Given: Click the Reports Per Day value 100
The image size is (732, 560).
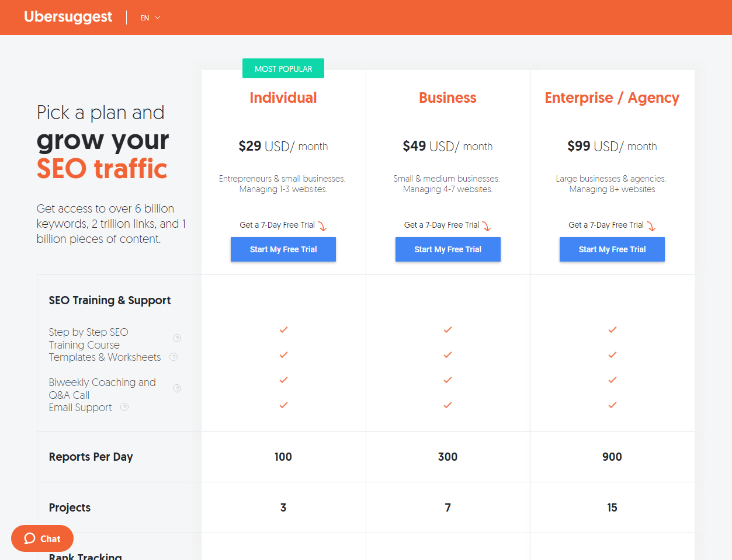Looking at the screenshot, I should pyautogui.click(x=283, y=457).
